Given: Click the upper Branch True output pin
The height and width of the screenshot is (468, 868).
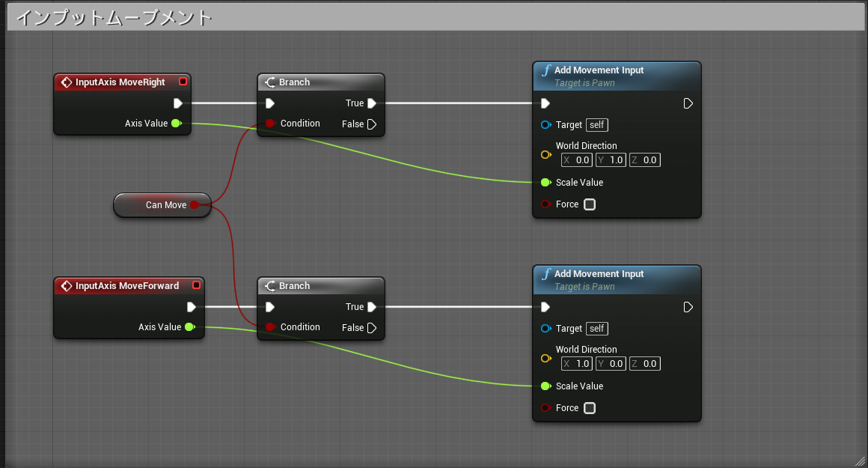Looking at the screenshot, I should point(372,103).
